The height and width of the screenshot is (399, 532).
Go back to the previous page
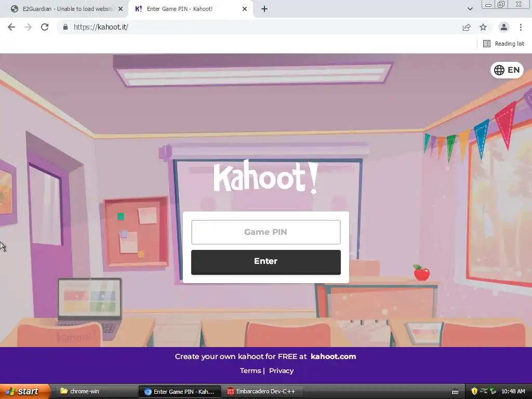click(11, 27)
